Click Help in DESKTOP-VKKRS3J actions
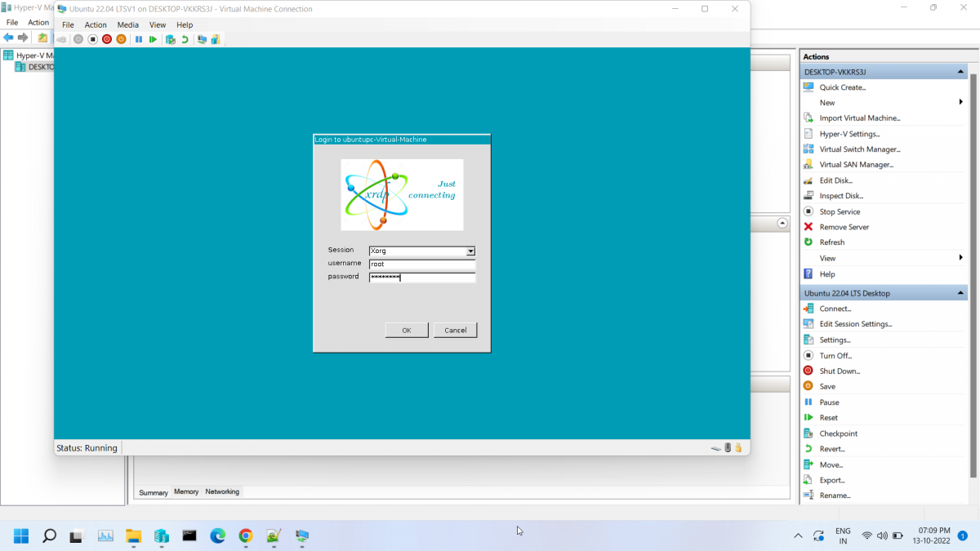Viewport: 980px width, 551px height. click(827, 274)
